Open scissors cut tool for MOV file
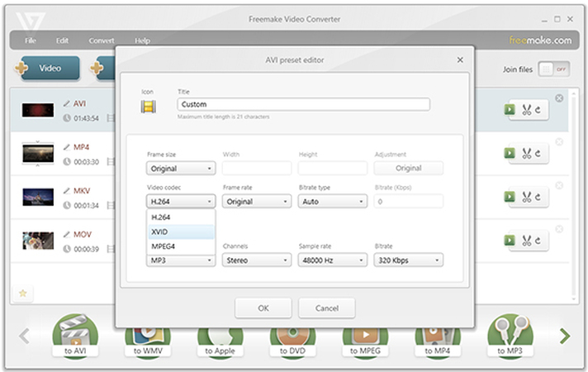The width and height of the screenshot is (588, 372). pos(527,241)
